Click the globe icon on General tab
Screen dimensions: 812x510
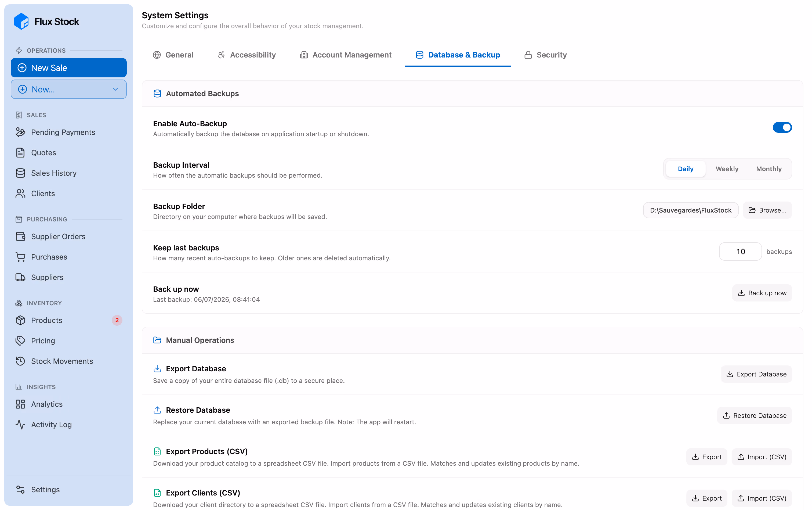[x=157, y=55]
